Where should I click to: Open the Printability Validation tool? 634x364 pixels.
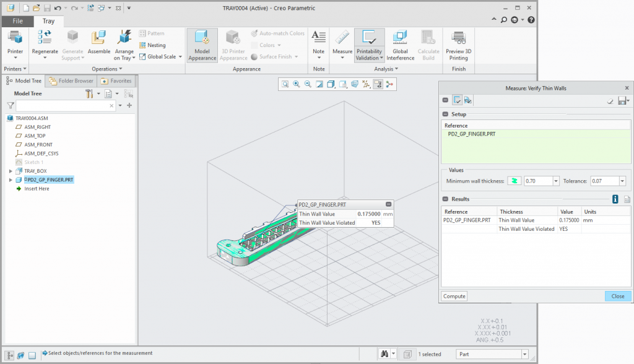click(x=369, y=45)
